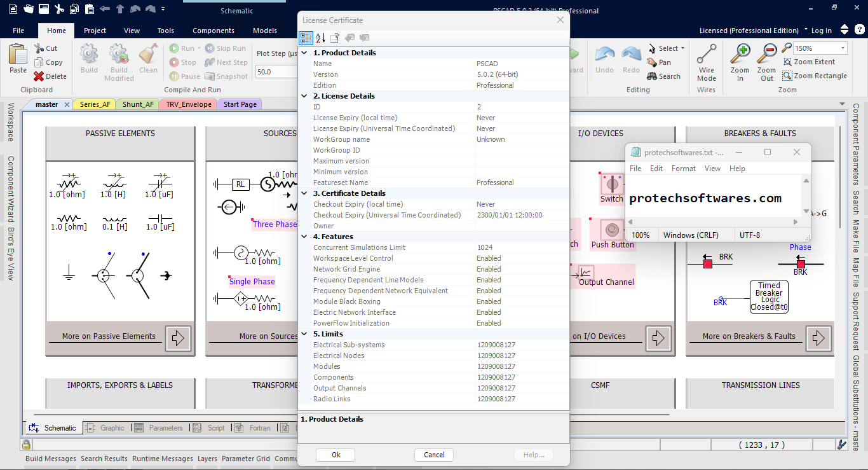Viewport: 868px width, 470px height.
Task: Toggle the ribbon collapse up-down arrows
Action: (x=844, y=30)
